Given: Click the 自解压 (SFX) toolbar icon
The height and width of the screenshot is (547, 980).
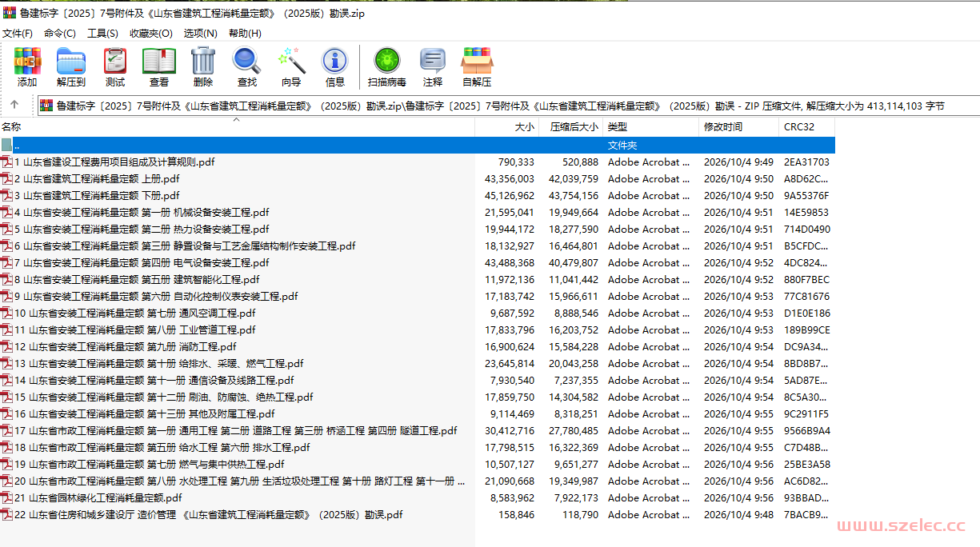Looking at the screenshot, I should (477, 67).
